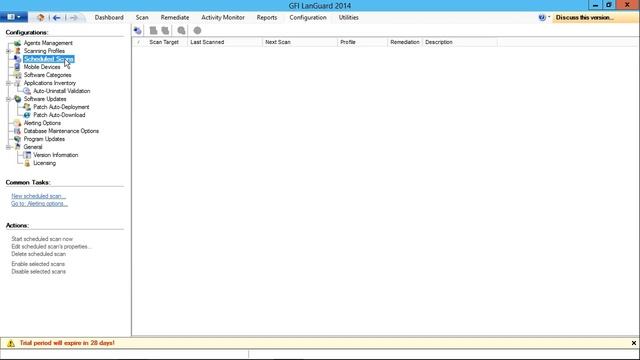The height and width of the screenshot is (360, 640).
Task: Open the Utilities tab
Action: click(x=349, y=18)
